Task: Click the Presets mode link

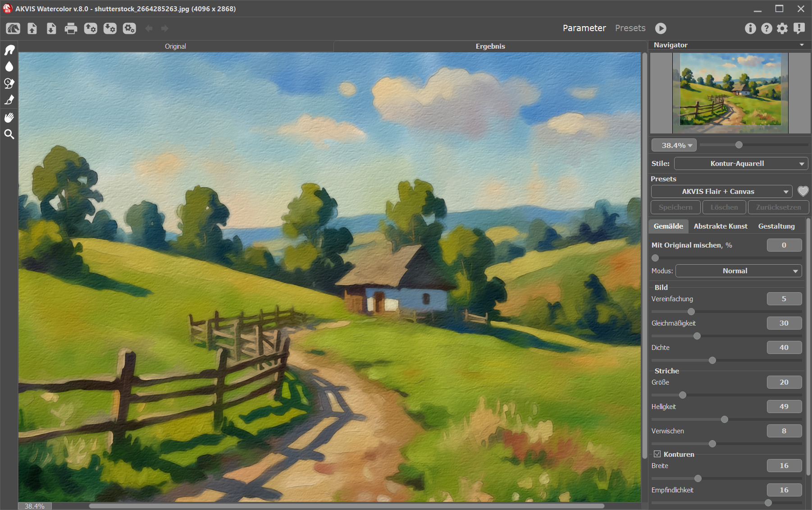Action: tap(630, 28)
